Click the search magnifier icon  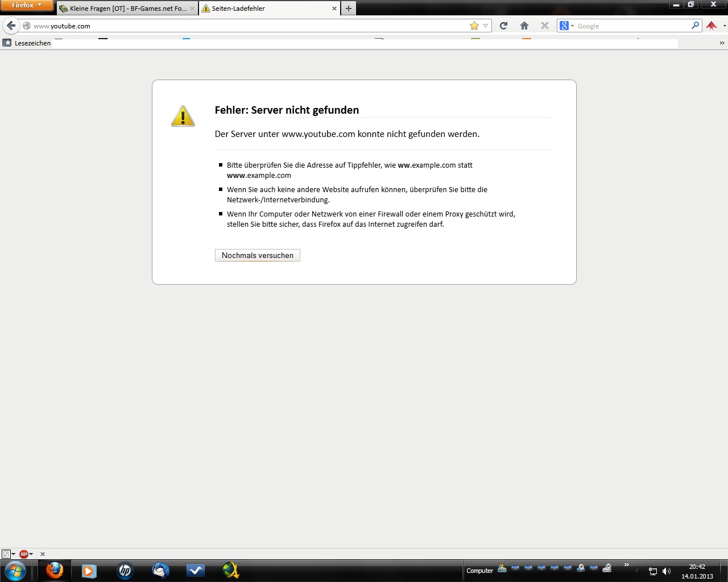tap(695, 26)
